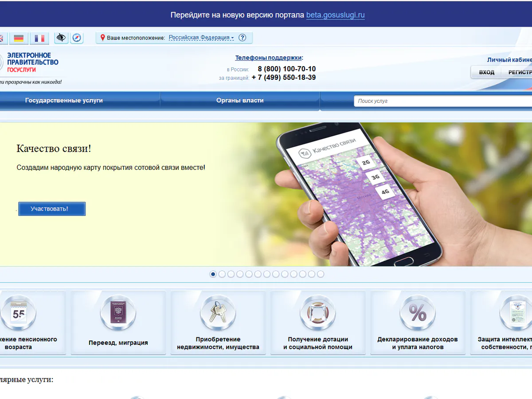Open the Органы власти menu

(x=240, y=101)
